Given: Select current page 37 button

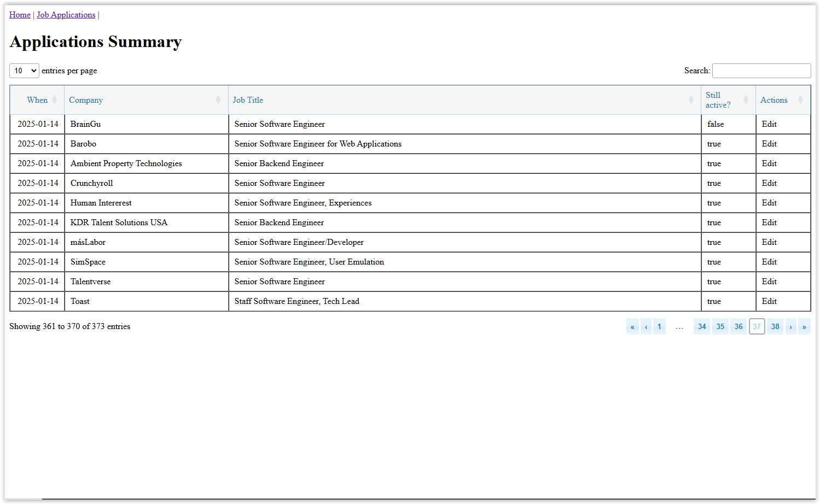Looking at the screenshot, I should [x=757, y=326].
